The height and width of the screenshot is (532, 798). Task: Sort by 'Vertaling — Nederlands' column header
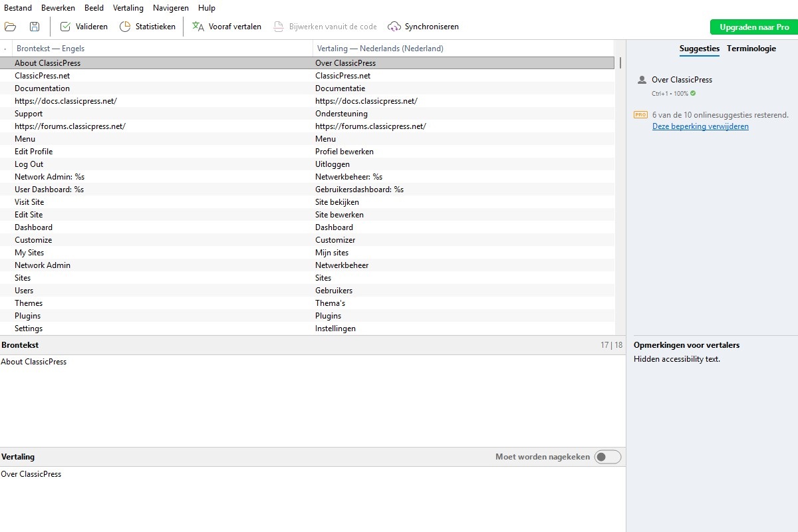pyautogui.click(x=380, y=49)
